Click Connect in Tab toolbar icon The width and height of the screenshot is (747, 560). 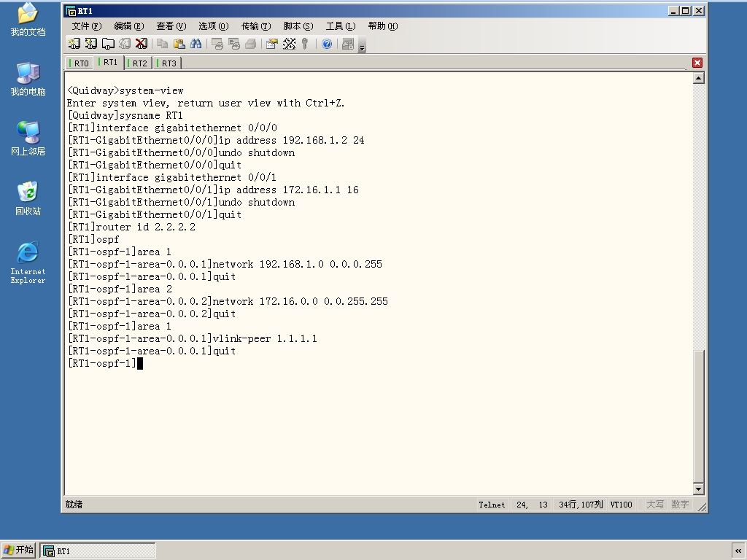coord(108,44)
